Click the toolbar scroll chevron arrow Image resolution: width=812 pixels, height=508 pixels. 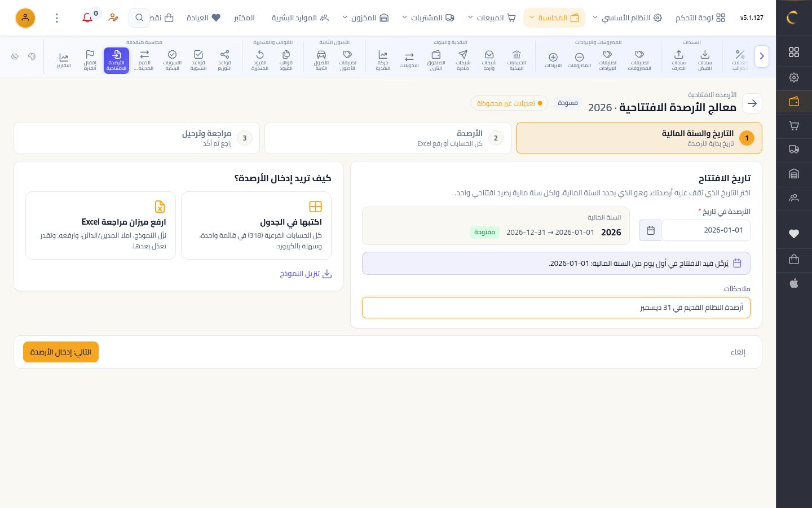[762, 56]
